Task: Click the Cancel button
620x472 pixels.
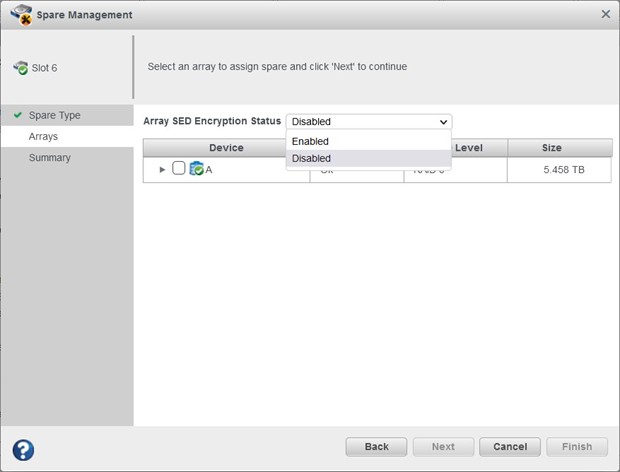Action: pos(510,447)
